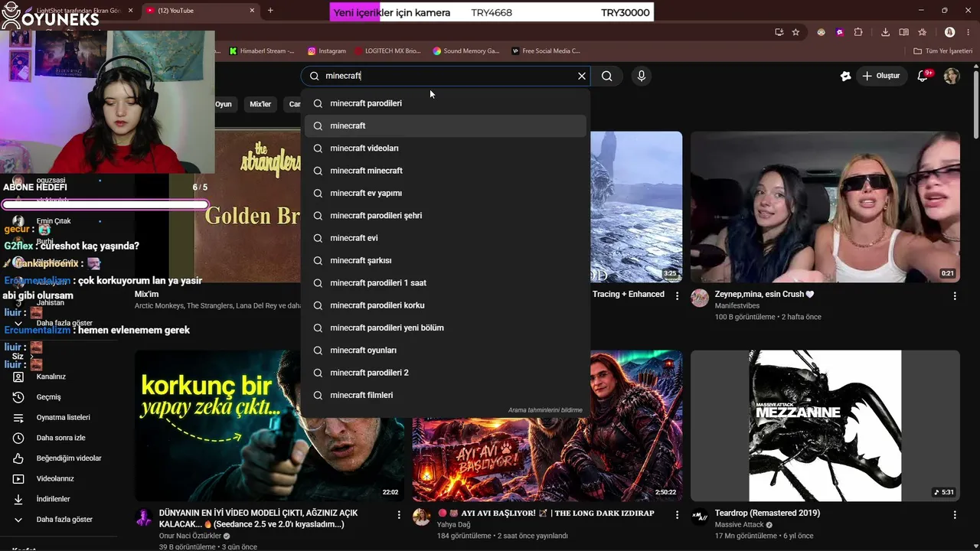Open the Zeynep,mina, esin Crush video thumbnail
The width and height of the screenshot is (980, 551).
coord(825,207)
